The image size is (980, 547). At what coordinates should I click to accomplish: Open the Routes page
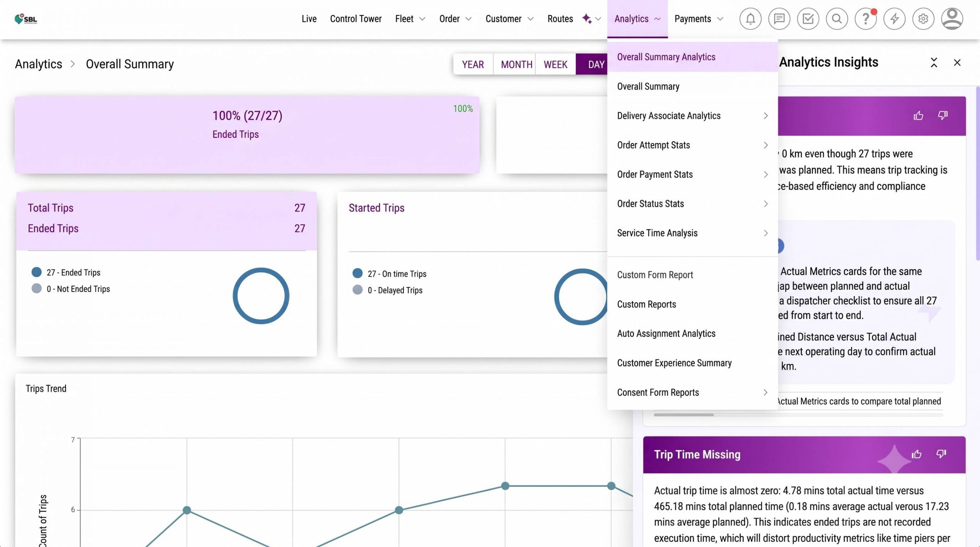click(560, 19)
